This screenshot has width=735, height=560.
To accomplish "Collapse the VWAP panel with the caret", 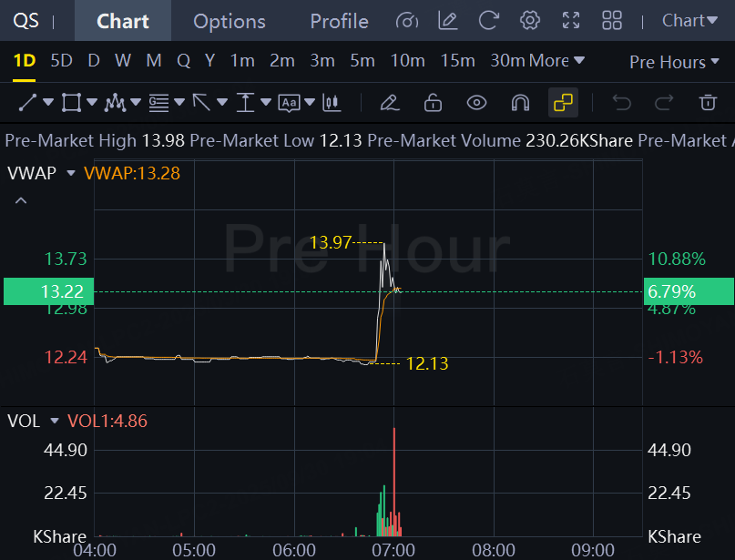I will [21, 200].
